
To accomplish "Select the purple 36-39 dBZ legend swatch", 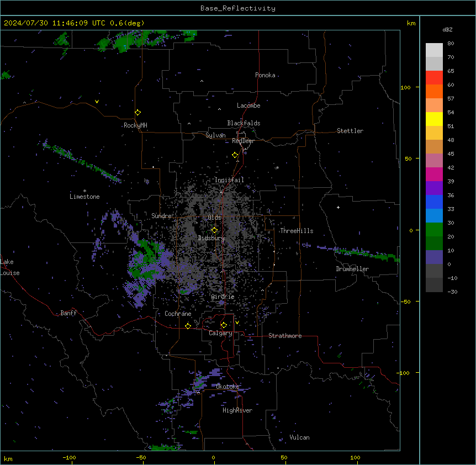I will tap(434, 188).
